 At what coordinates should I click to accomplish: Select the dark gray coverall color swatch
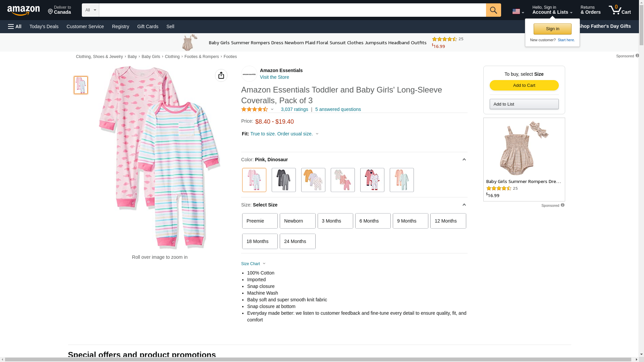(x=283, y=180)
